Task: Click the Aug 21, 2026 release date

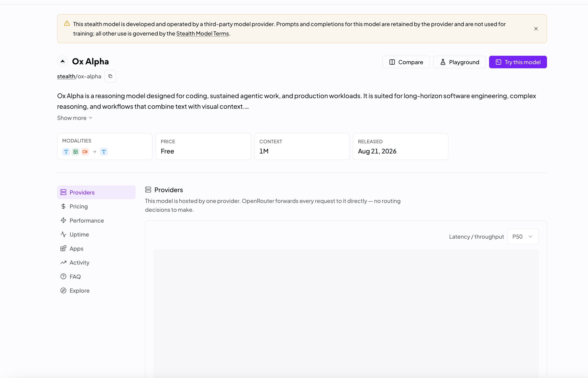Action: point(377,151)
